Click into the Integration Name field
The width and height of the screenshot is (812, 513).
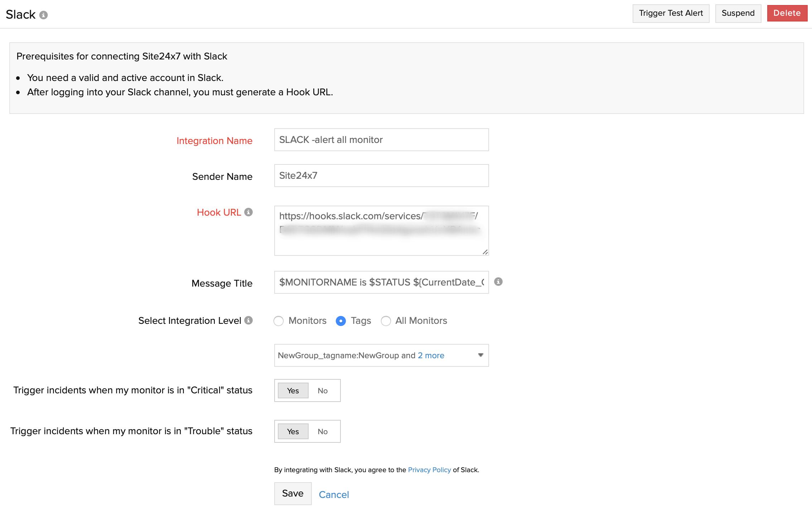point(381,140)
